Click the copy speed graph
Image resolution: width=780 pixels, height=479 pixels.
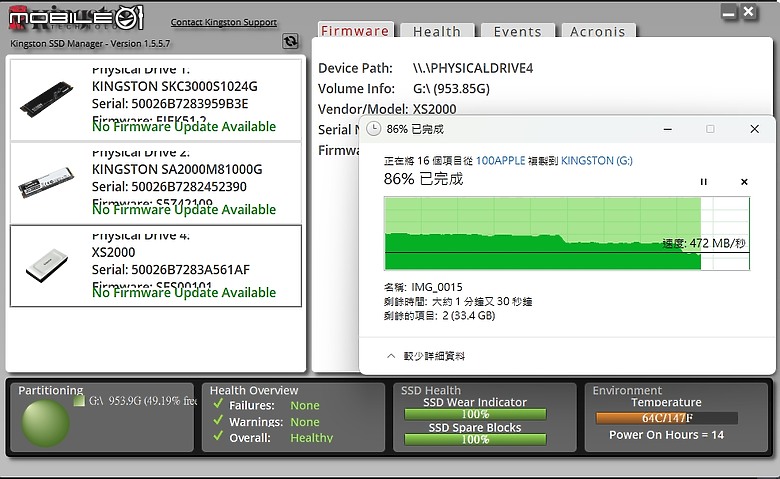(x=567, y=233)
